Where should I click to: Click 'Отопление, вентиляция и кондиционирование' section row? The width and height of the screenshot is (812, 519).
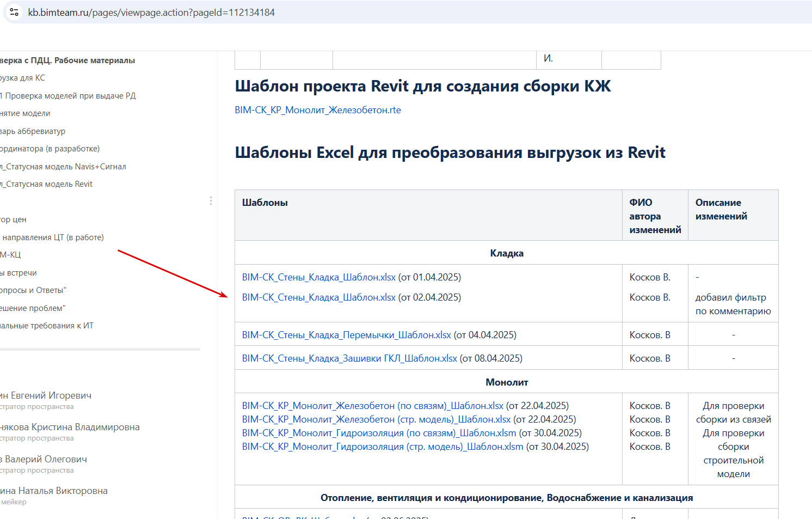(x=507, y=498)
